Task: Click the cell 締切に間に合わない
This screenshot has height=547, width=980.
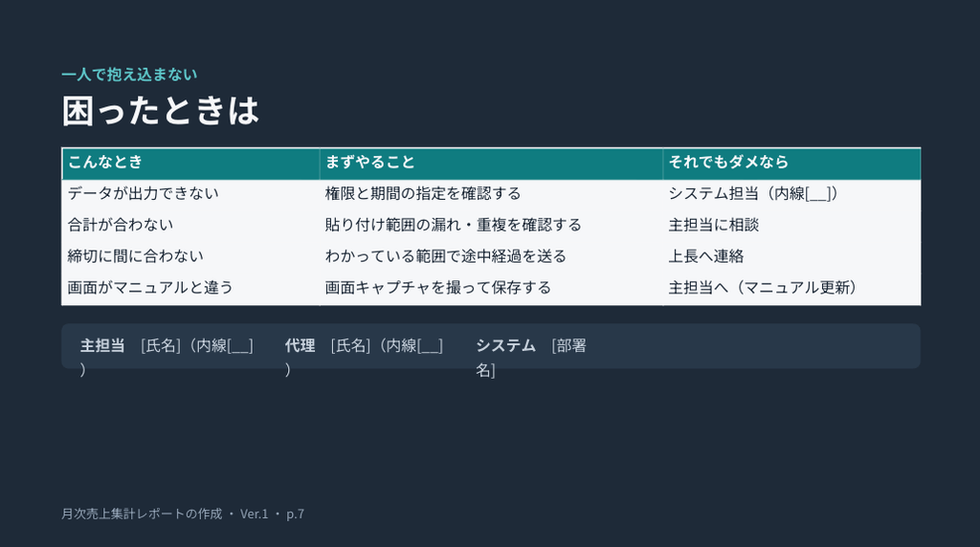Action: click(190, 257)
